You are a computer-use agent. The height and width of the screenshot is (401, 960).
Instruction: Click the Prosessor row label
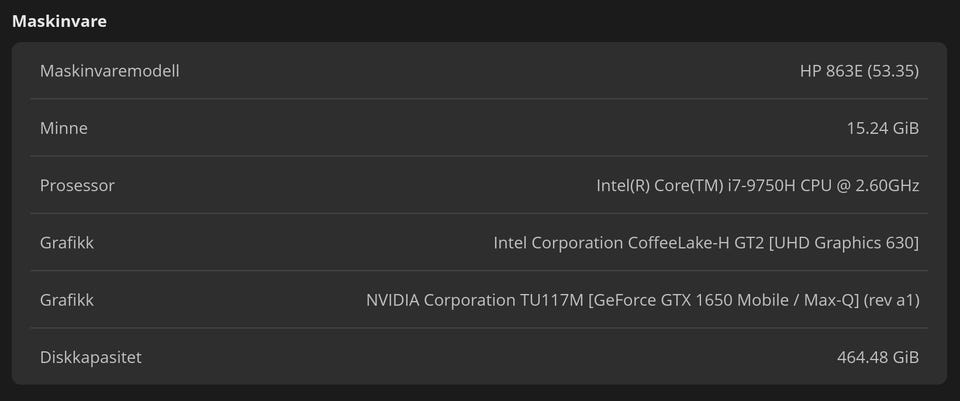pos(77,185)
